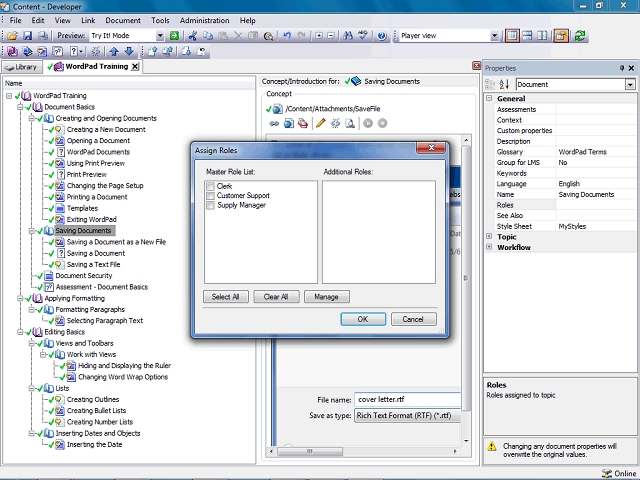Click the blue Help question mark icon
Image resolution: width=640 pixels, height=480 pixels.
(x=382, y=36)
